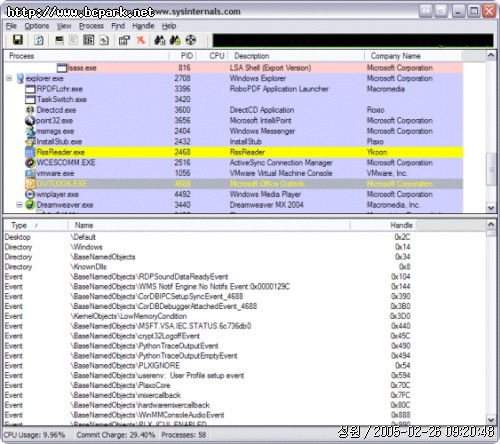Sort by the CPU column header
Screen dimensions: 500x444
click(212, 56)
